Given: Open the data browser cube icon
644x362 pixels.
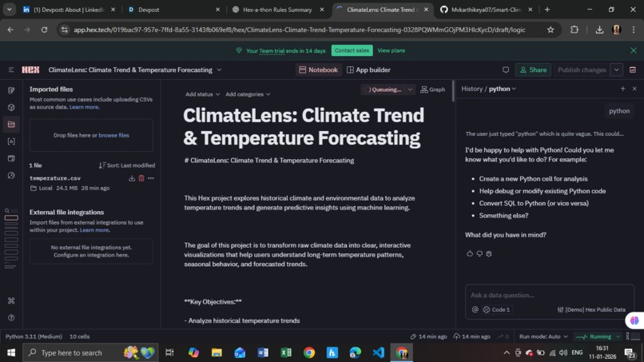Looking at the screenshot, I should pyautogui.click(x=11, y=107).
